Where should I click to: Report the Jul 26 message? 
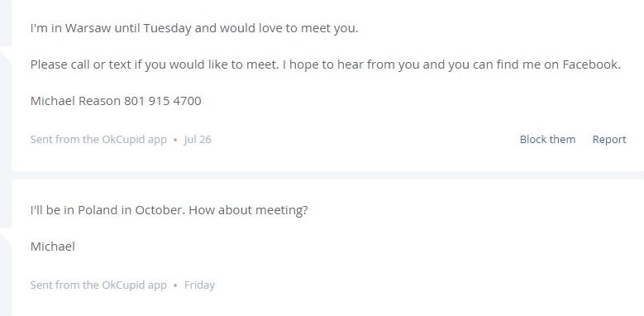coord(609,140)
